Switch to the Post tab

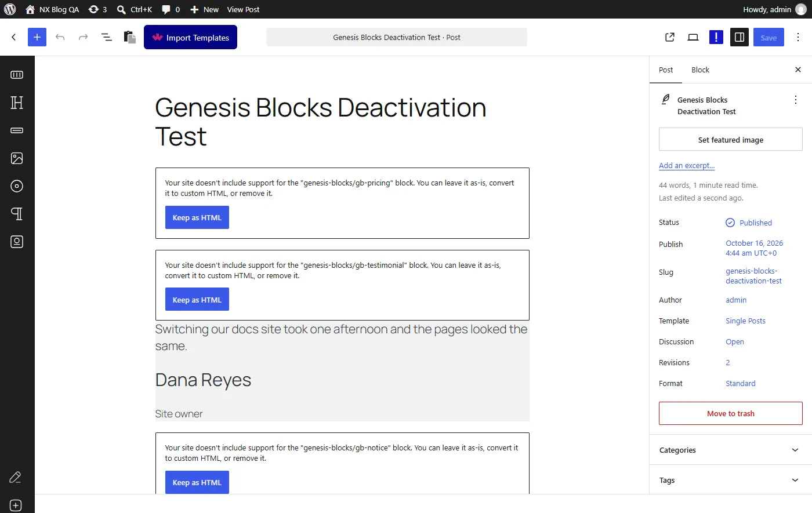coord(666,70)
